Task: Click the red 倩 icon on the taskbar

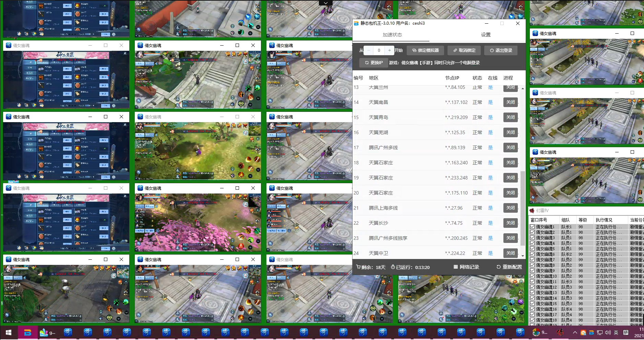Action: coord(560,332)
